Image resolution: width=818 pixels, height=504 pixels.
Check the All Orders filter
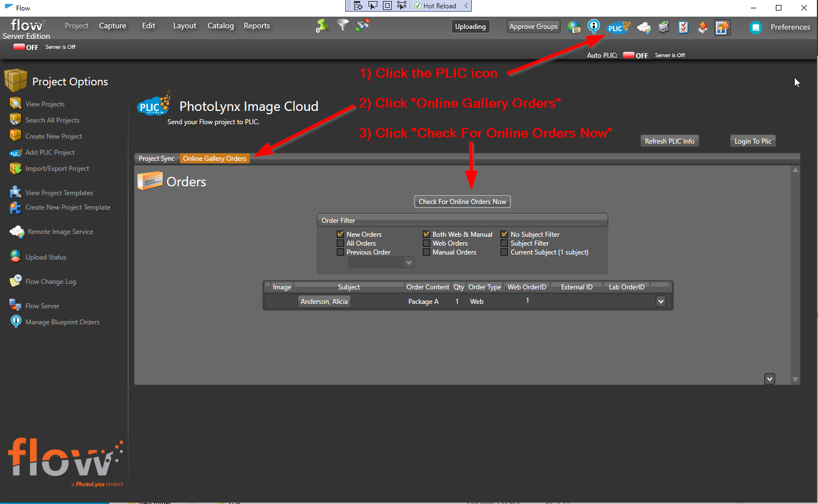click(x=341, y=243)
